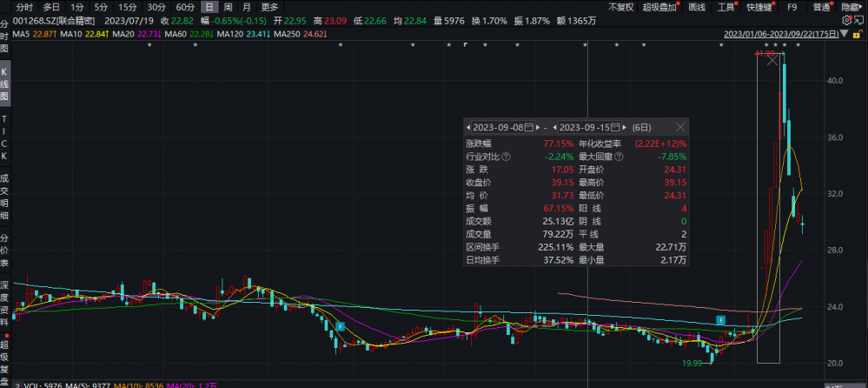Click the 年化收益率 (2.22E+12)% value
This screenshot has width=868, height=388.
659,144
